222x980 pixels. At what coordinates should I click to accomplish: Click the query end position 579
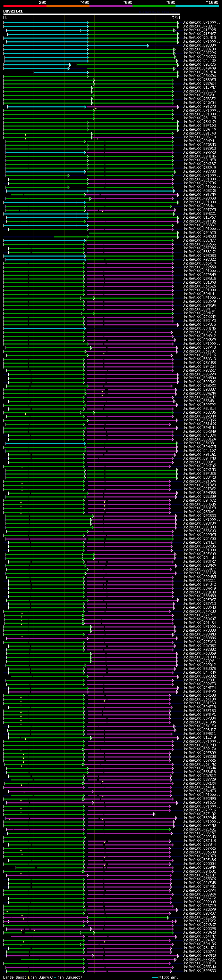point(175,17)
